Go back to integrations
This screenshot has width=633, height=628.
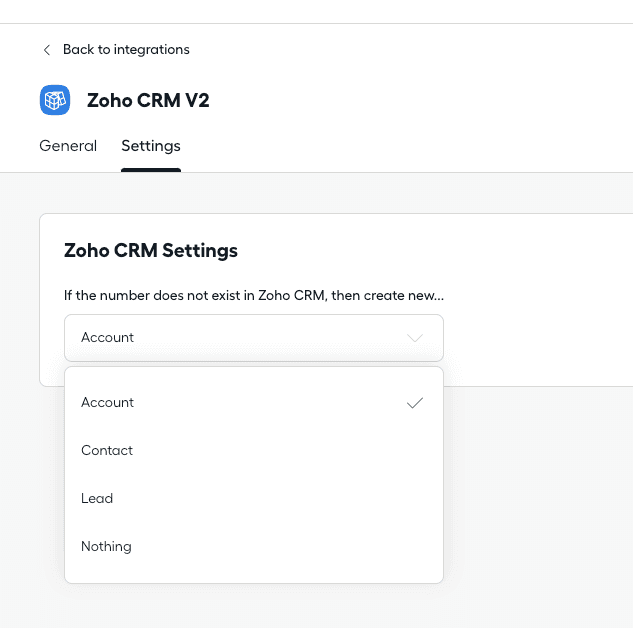tap(125, 50)
